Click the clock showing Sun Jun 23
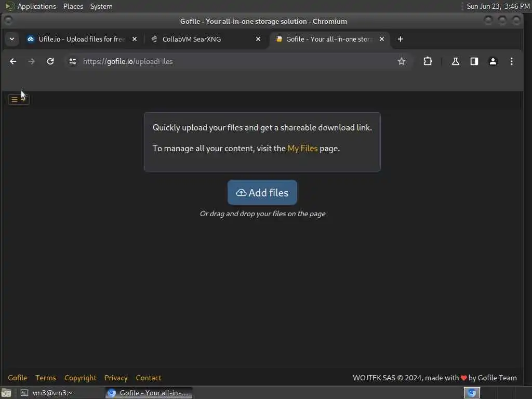 coord(498,6)
